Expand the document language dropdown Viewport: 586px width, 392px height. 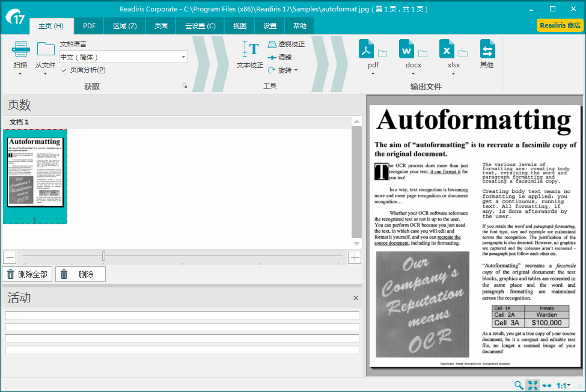tap(183, 57)
